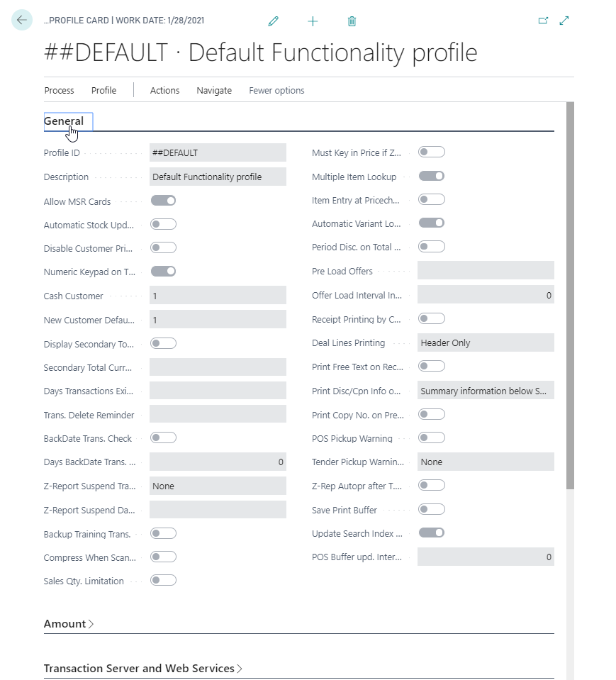The image size is (616, 680).
Task: Collapse the General section header
Action: (x=64, y=121)
